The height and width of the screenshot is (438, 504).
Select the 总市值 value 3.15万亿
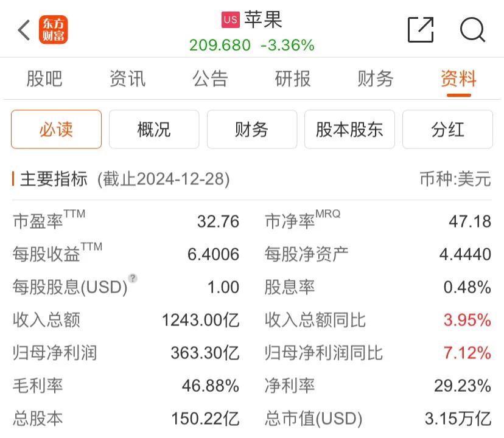458,419
